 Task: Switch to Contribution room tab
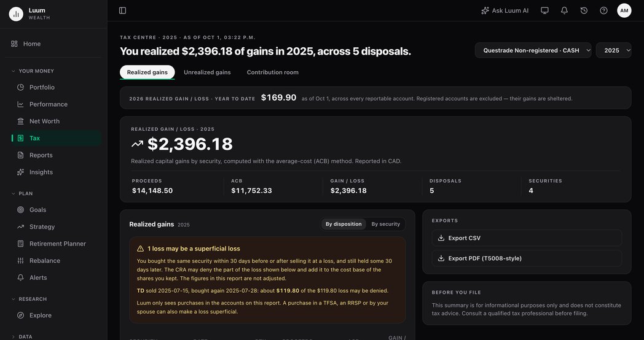[273, 72]
